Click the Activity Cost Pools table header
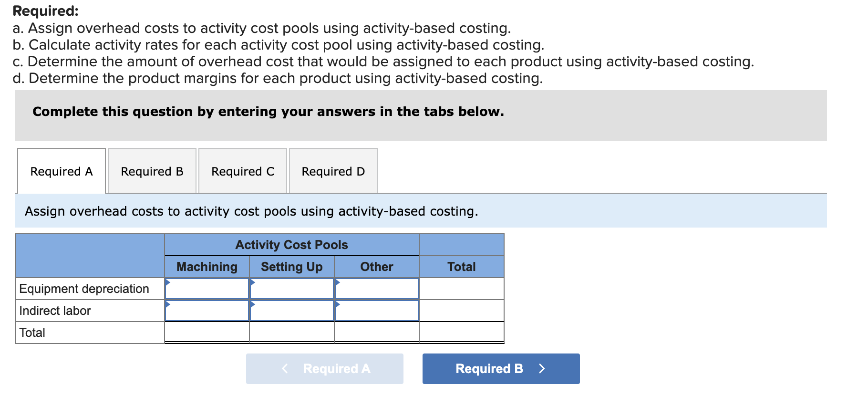The image size is (868, 395). [x=291, y=245]
